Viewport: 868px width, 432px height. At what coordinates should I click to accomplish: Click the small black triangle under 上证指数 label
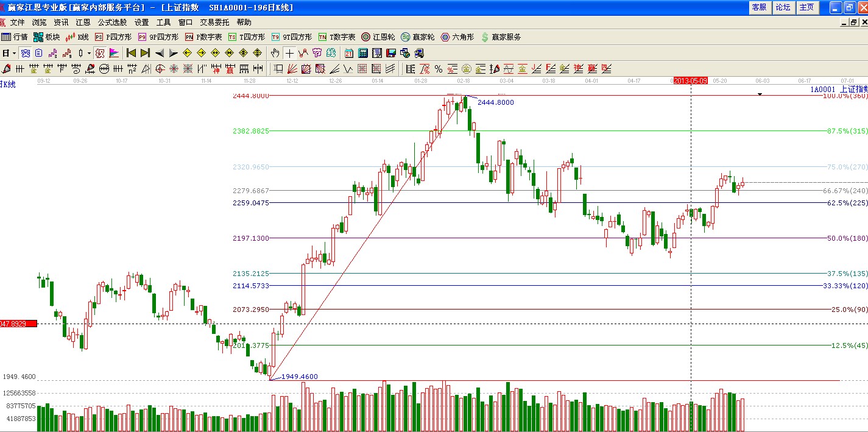[x=760, y=95]
